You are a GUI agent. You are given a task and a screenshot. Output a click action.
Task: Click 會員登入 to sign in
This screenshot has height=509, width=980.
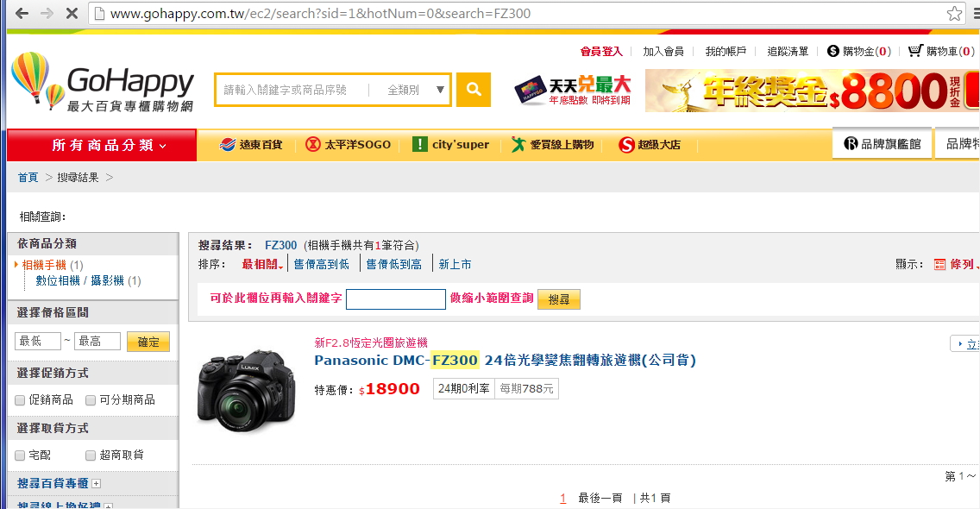(601, 51)
